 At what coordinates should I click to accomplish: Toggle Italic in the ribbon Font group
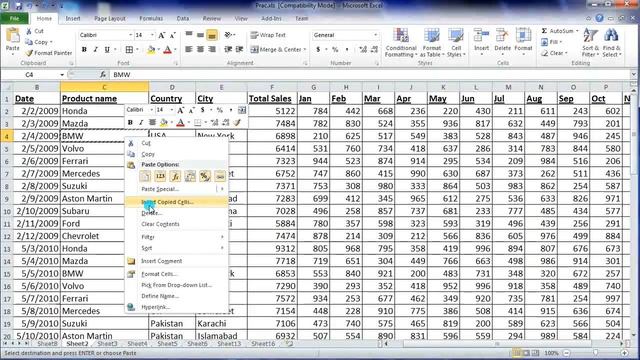[x=96, y=50]
